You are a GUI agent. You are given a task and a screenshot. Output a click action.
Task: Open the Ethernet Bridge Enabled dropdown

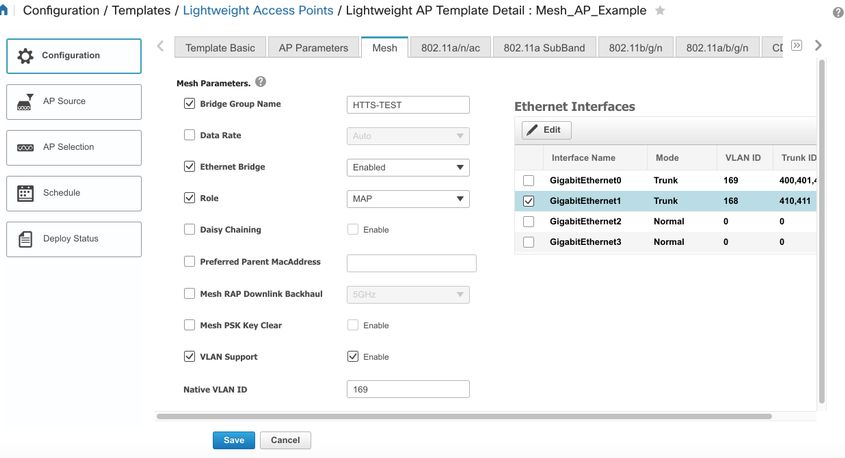408,168
